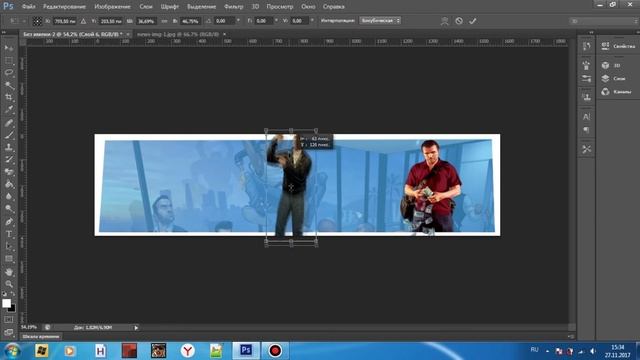This screenshot has height=360, width=640.
Task: Open the Clone Source panel icon
Action: coord(587,97)
